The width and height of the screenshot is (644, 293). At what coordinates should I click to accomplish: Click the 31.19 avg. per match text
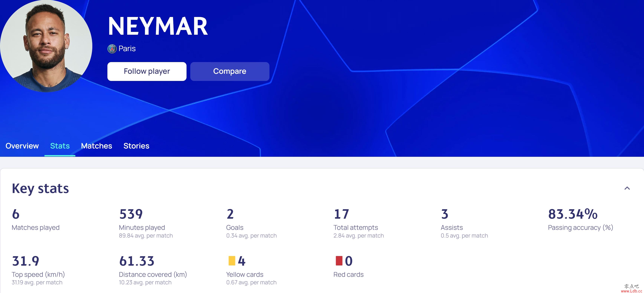point(37,282)
